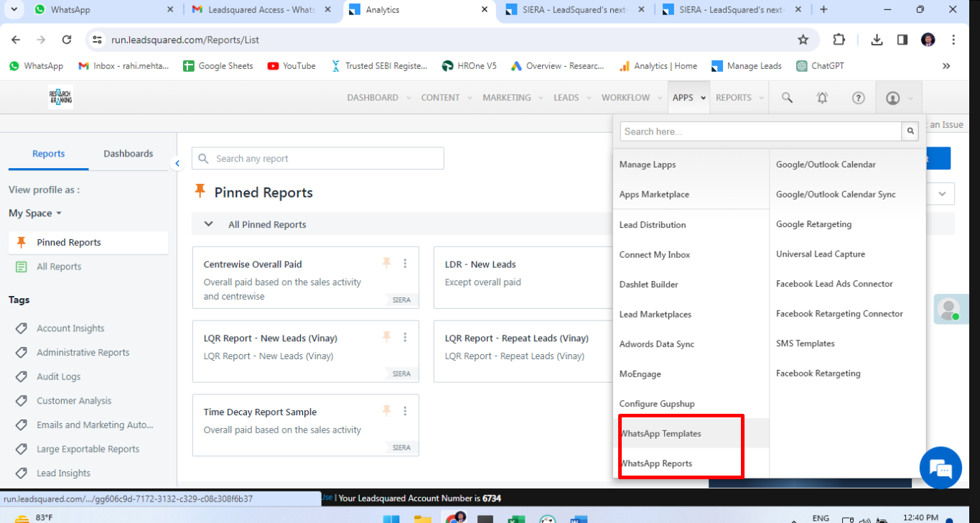Expand the WORKFLOW menu
The height and width of the screenshot is (523, 980).
631,98
